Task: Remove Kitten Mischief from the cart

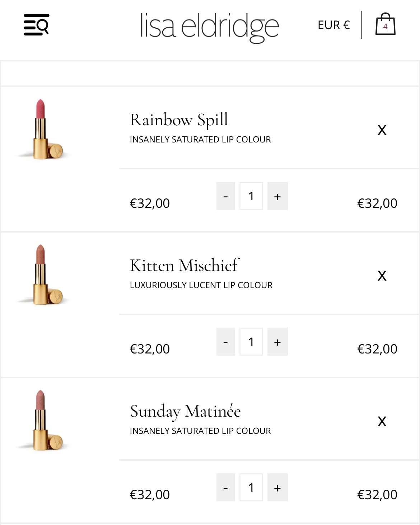Action: point(382,276)
